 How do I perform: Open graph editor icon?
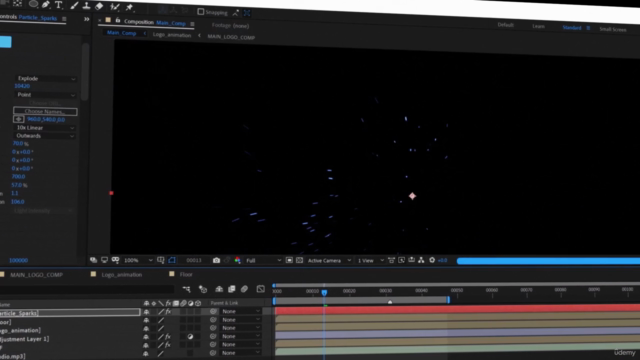(260, 289)
